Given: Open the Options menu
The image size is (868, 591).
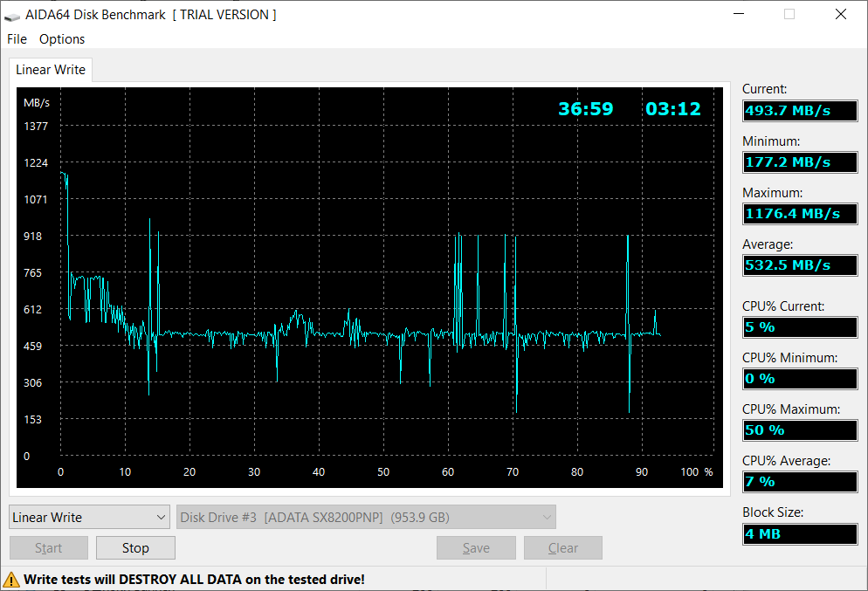Looking at the screenshot, I should pos(61,39).
